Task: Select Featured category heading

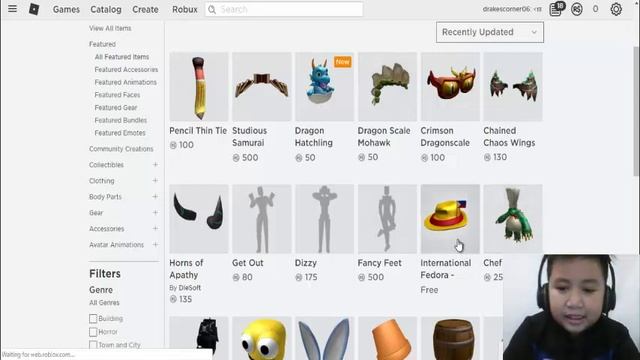Action: coord(102,44)
